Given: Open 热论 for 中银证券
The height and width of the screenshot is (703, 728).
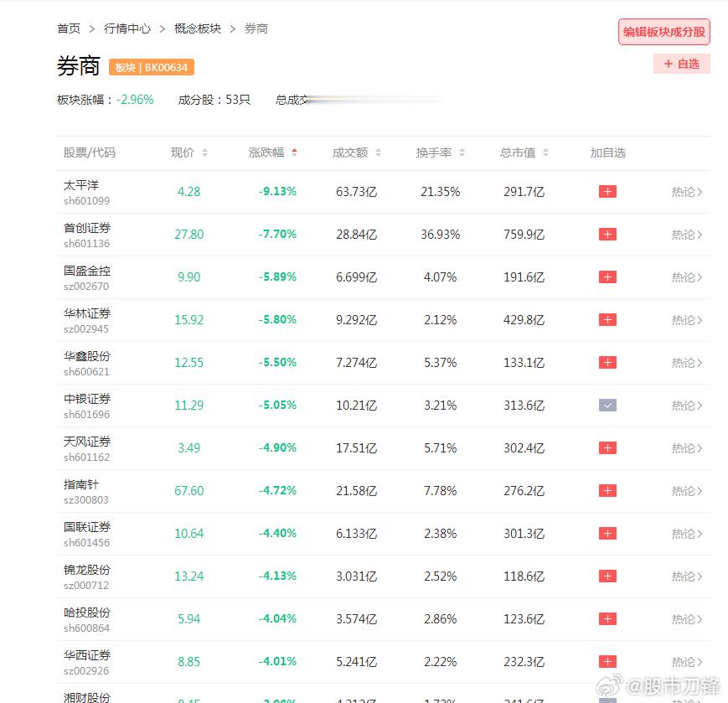Looking at the screenshot, I should pos(687,406).
